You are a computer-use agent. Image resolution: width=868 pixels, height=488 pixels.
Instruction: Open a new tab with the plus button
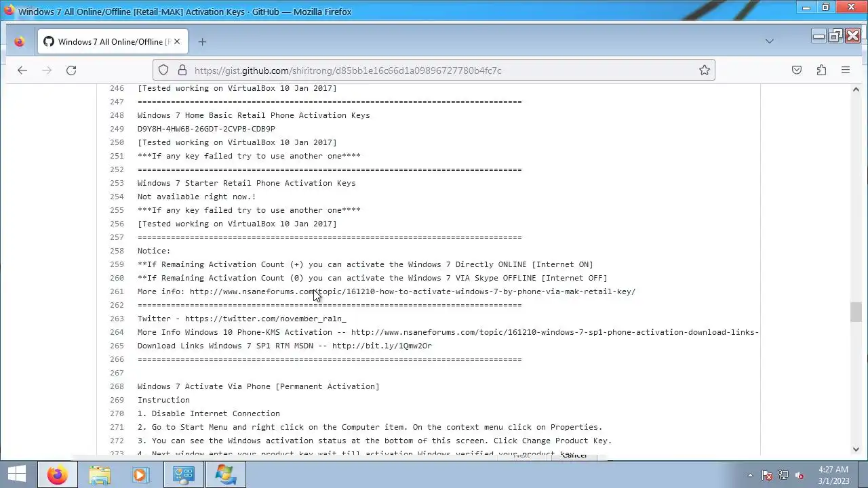[202, 41]
